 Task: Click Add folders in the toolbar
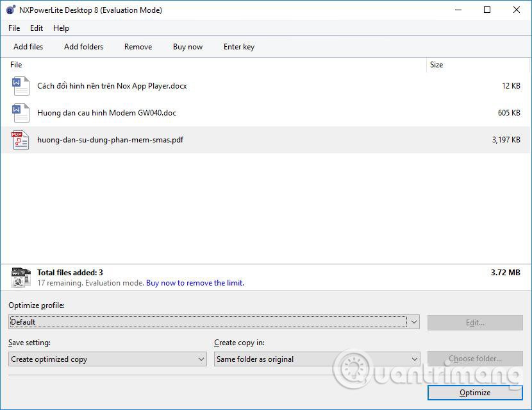(x=83, y=47)
